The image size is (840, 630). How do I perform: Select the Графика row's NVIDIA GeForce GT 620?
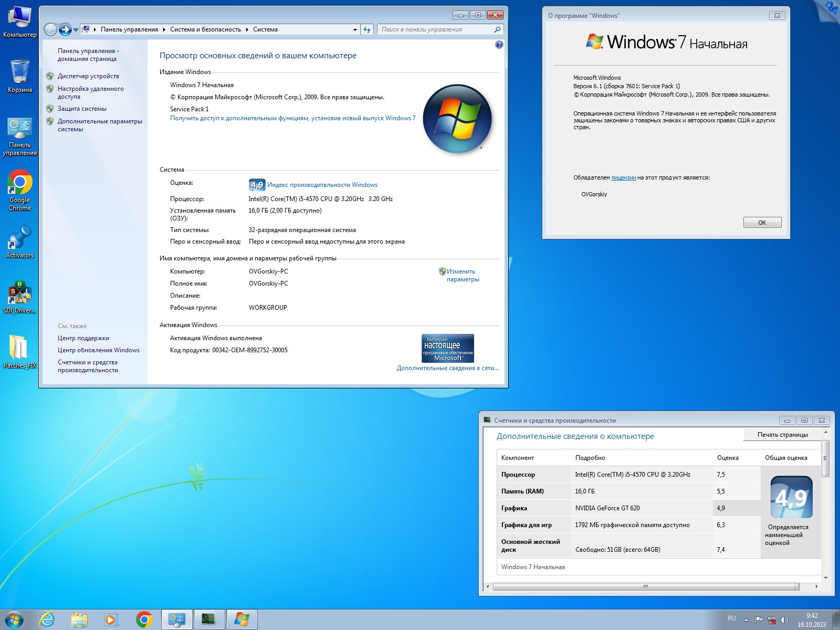click(x=607, y=508)
